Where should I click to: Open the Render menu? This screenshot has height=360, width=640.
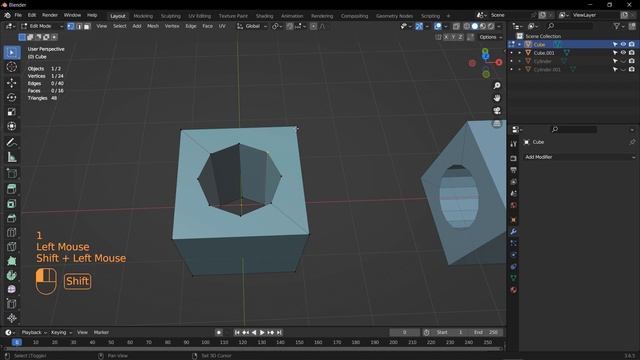tap(50, 15)
